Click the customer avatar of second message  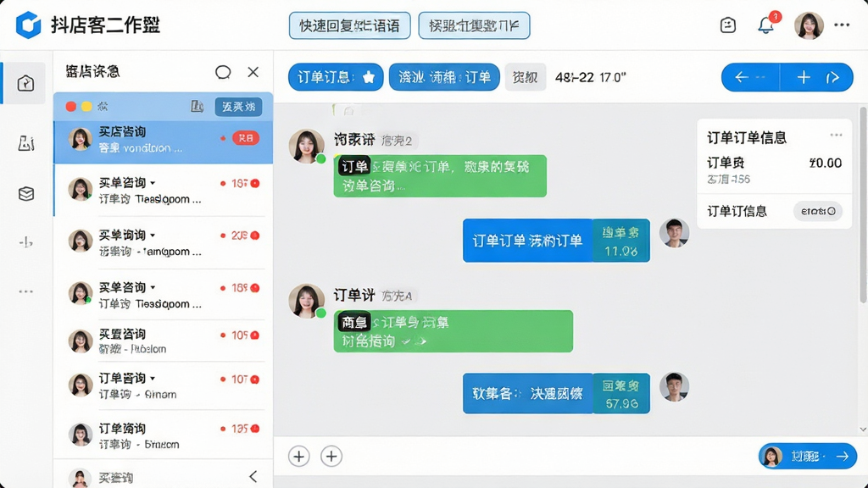(306, 301)
